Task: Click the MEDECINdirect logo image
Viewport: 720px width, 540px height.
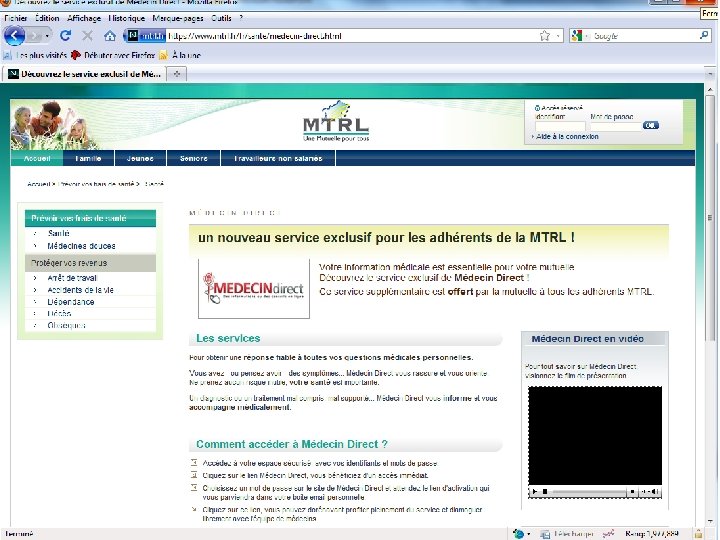Action: (254, 288)
